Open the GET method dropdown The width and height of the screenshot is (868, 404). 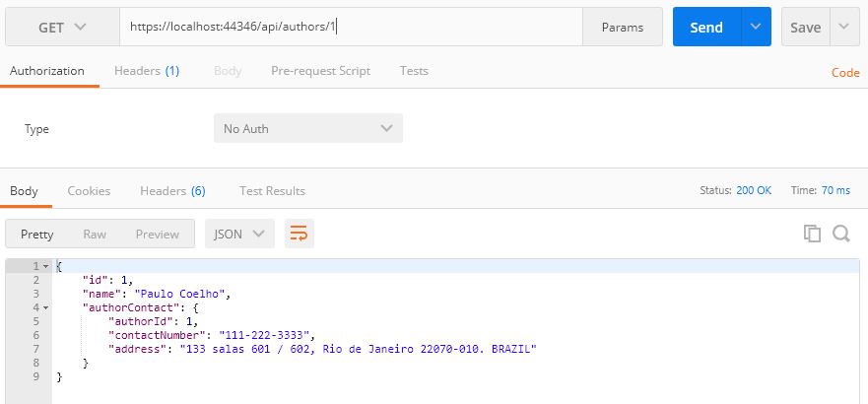pyautogui.click(x=62, y=28)
